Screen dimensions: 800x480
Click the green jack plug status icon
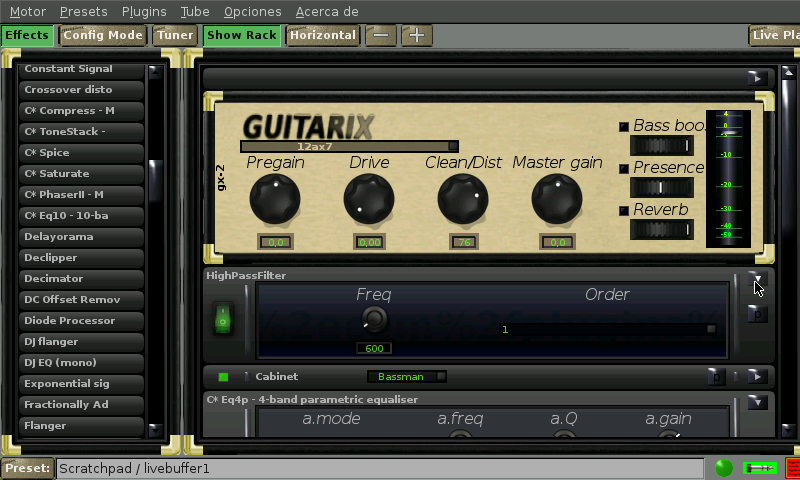pos(759,468)
